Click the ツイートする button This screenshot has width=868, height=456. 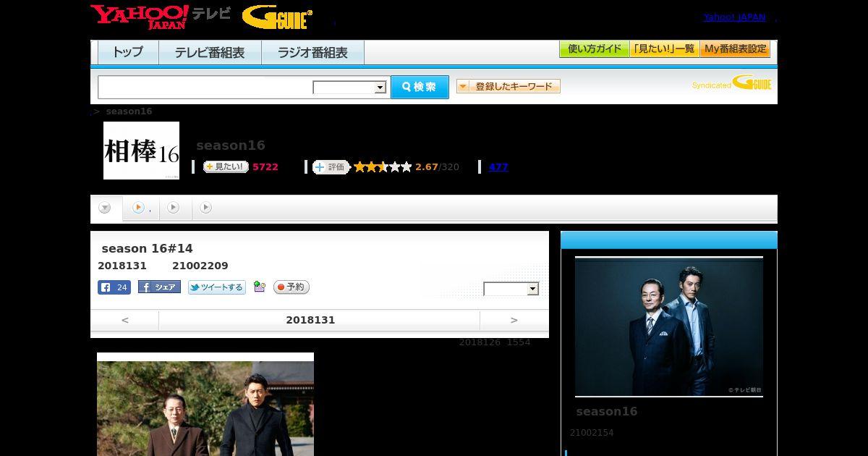pyautogui.click(x=217, y=287)
